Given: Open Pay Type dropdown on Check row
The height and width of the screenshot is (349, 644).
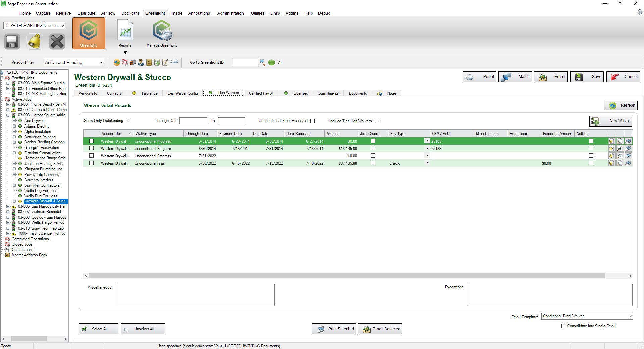Looking at the screenshot, I should 427,163.
